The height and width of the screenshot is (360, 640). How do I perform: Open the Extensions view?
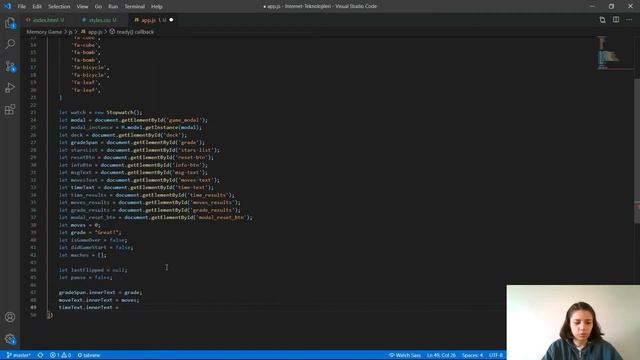coord(10,109)
